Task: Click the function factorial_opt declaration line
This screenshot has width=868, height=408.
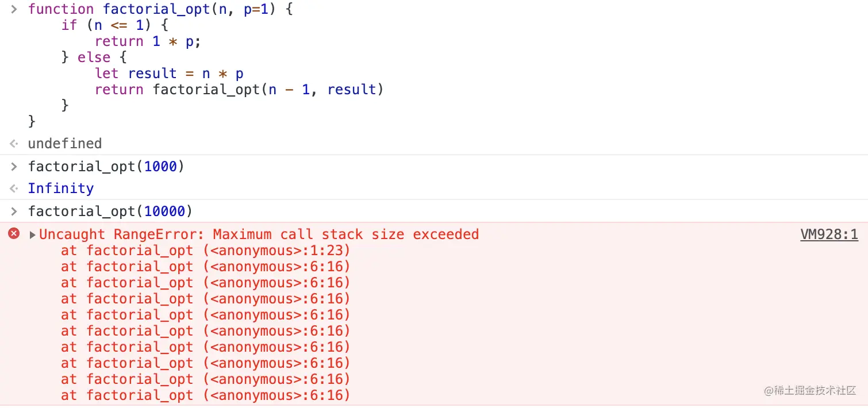Action: point(160,9)
